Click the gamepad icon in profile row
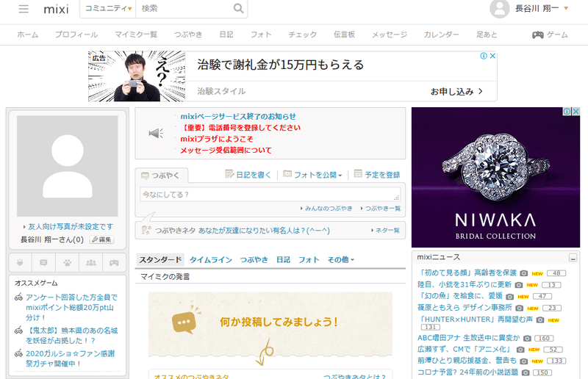This screenshot has height=379, width=588. click(x=114, y=262)
